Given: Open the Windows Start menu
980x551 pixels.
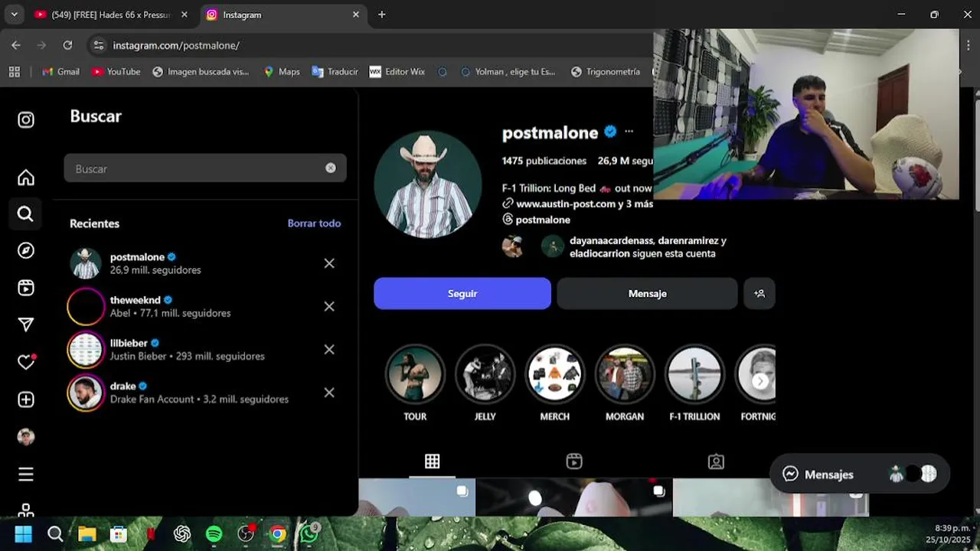Looking at the screenshot, I should (24, 534).
